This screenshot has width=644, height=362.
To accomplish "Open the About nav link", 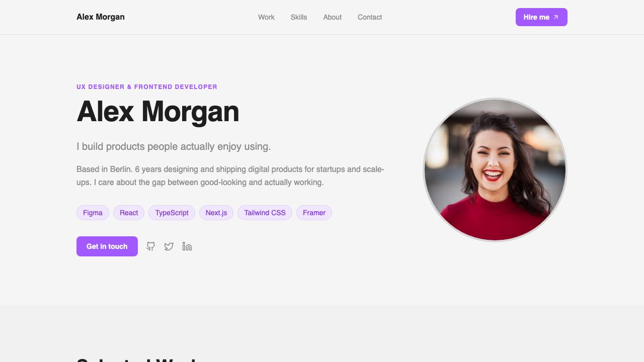I will pos(333,17).
